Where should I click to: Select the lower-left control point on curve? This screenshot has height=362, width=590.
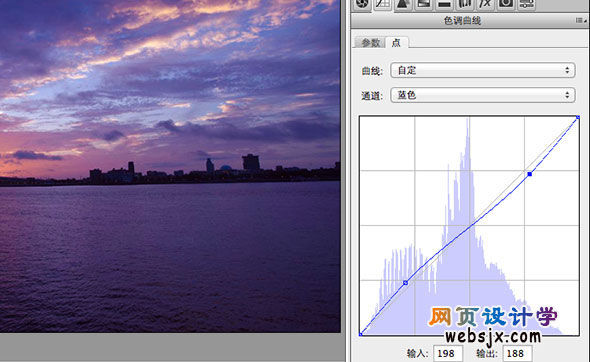pos(406,283)
